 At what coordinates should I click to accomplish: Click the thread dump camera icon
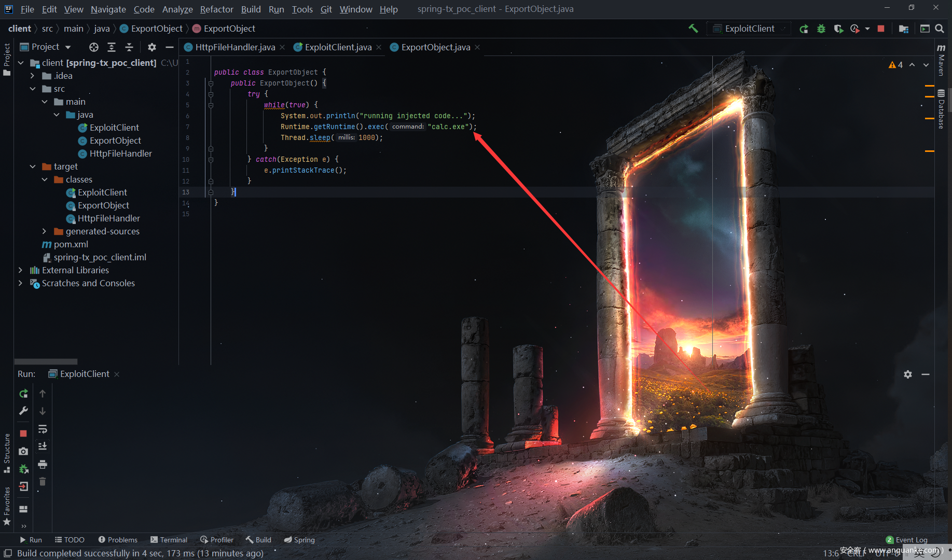click(x=23, y=451)
